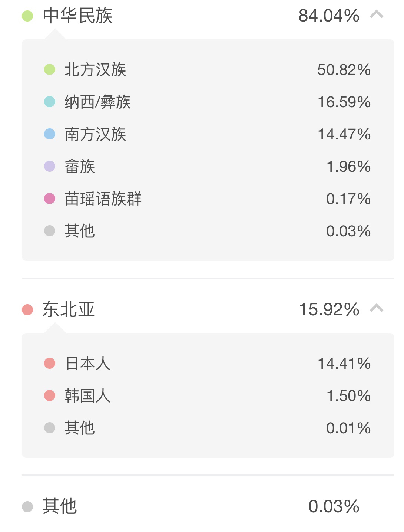This screenshot has height=532, width=404.
Task: Open the 纳西/彝族 entry
Action: [x=208, y=102]
